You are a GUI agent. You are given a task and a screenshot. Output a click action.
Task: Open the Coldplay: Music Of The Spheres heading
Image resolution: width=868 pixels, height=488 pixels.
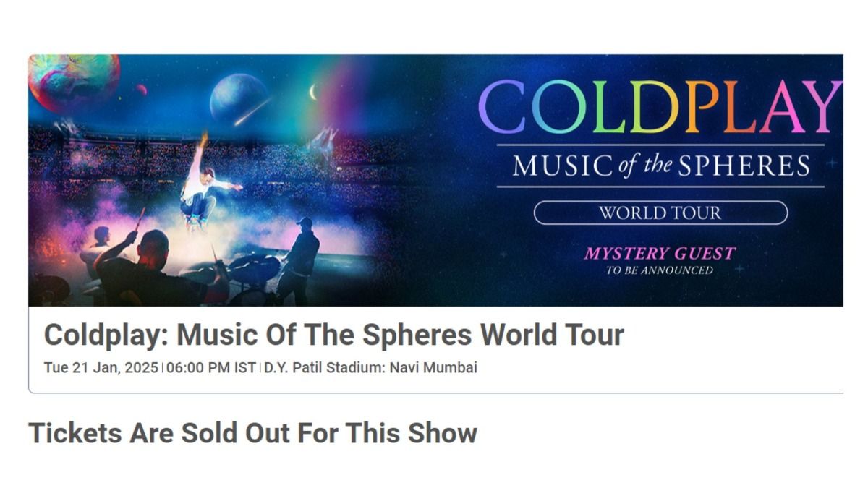point(333,335)
